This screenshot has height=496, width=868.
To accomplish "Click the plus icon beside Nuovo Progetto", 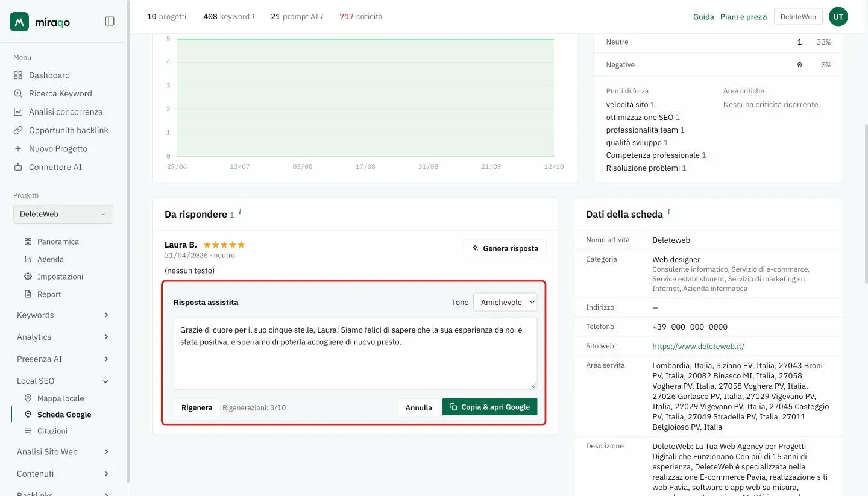I will tap(18, 149).
